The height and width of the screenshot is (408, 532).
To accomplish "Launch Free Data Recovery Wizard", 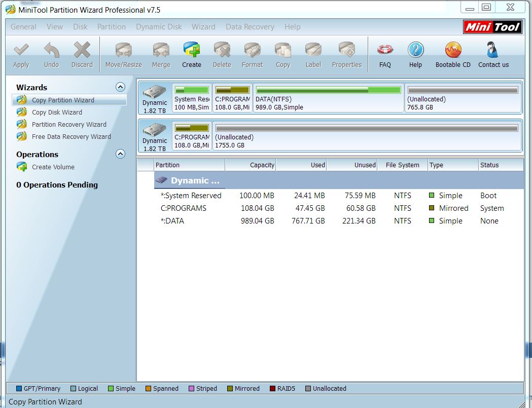I will coord(71,137).
